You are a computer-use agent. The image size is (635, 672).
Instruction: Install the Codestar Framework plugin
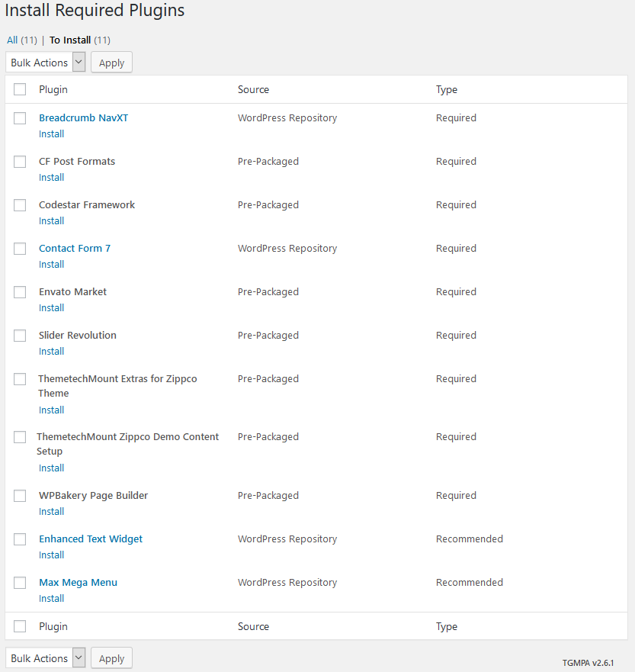click(51, 220)
